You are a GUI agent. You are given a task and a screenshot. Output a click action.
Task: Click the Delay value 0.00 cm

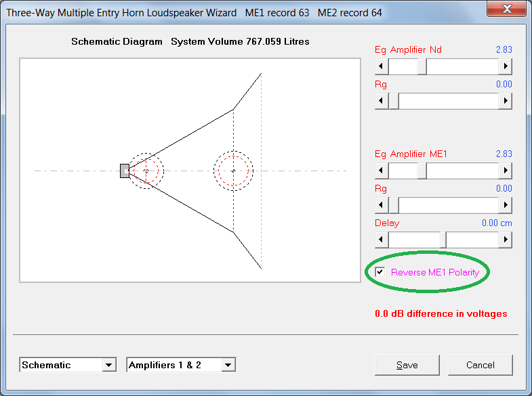497,223
